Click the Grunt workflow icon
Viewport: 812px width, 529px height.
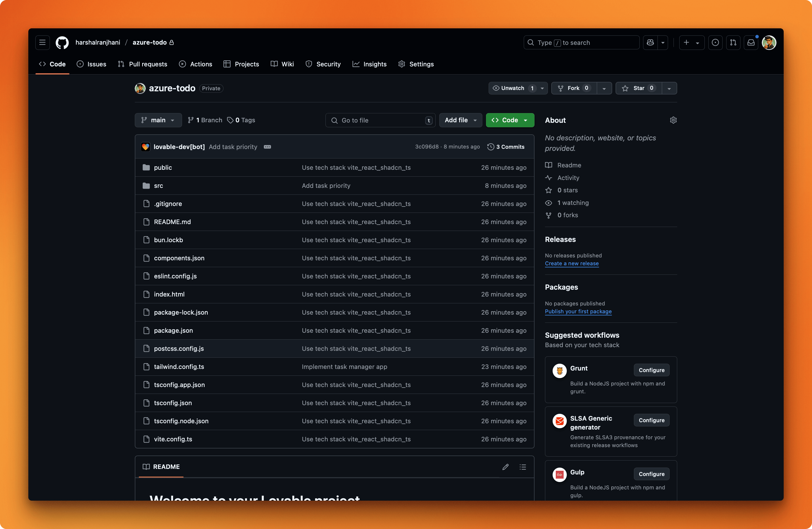coord(559,371)
